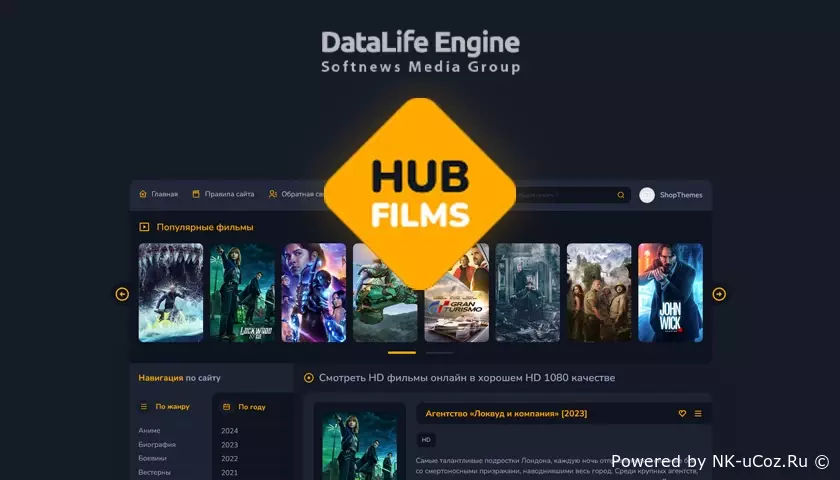
Task: Open the John Wick poster
Action: coord(670,292)
